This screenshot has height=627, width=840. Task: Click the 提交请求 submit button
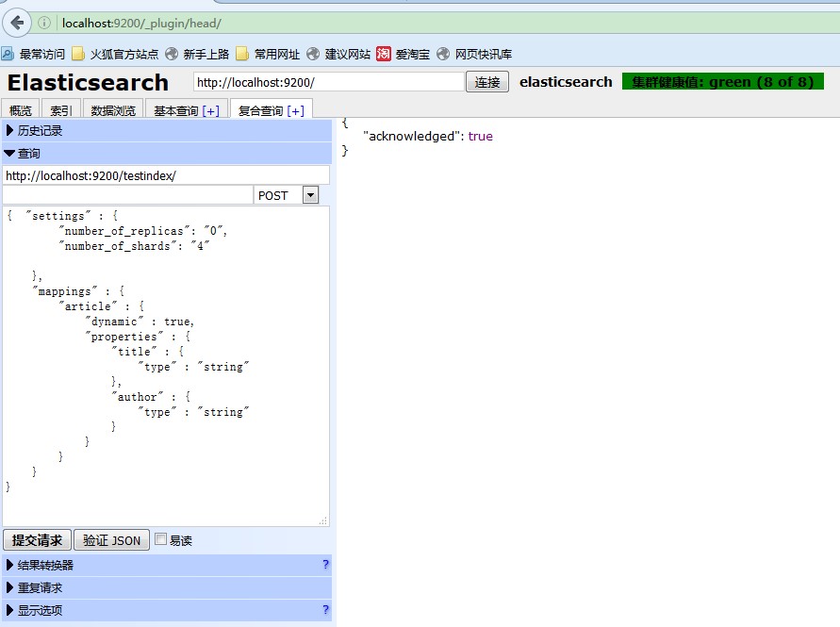tap(37, 540)
